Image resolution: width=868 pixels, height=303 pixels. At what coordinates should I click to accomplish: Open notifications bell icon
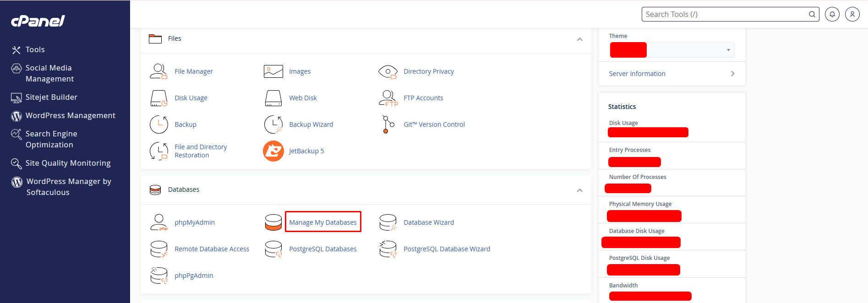[832, 14]
